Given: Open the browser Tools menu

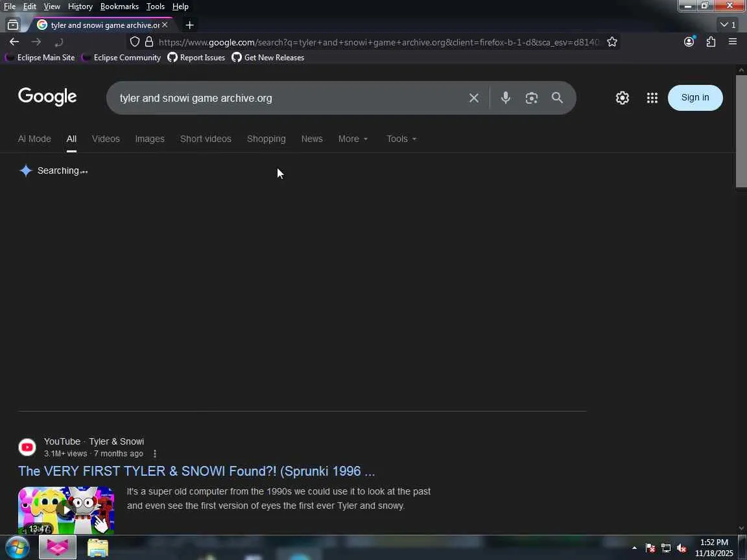Looking at the screenshot, I should (156, 6).
